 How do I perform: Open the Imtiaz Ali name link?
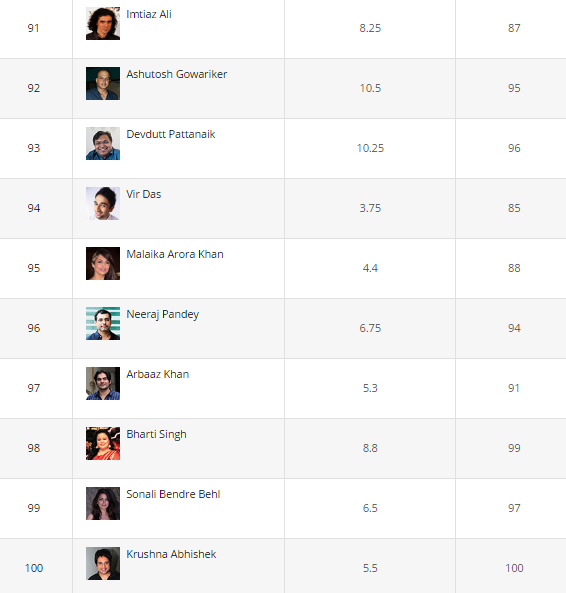click(149, 14)
